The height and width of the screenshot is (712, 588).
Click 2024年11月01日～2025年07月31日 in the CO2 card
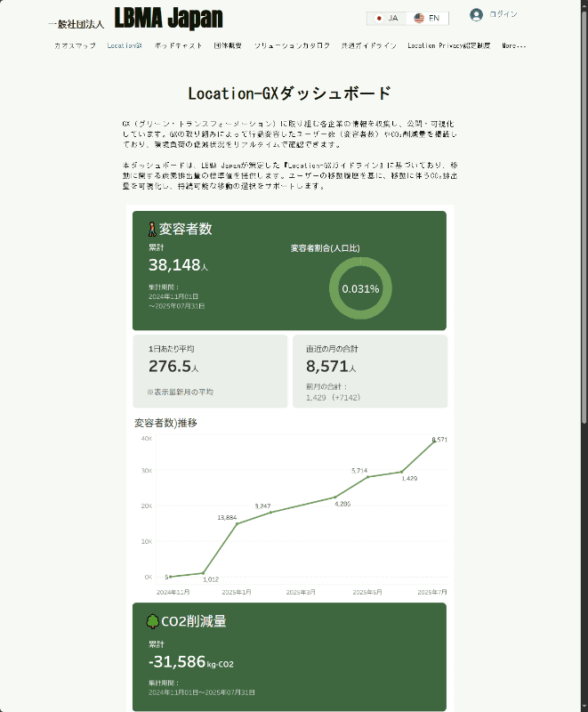click(201, 692)
